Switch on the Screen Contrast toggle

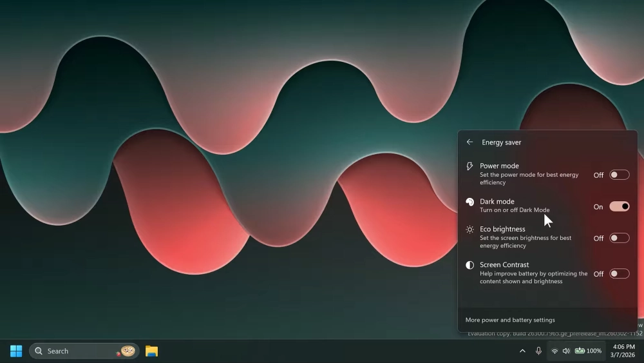619,273
